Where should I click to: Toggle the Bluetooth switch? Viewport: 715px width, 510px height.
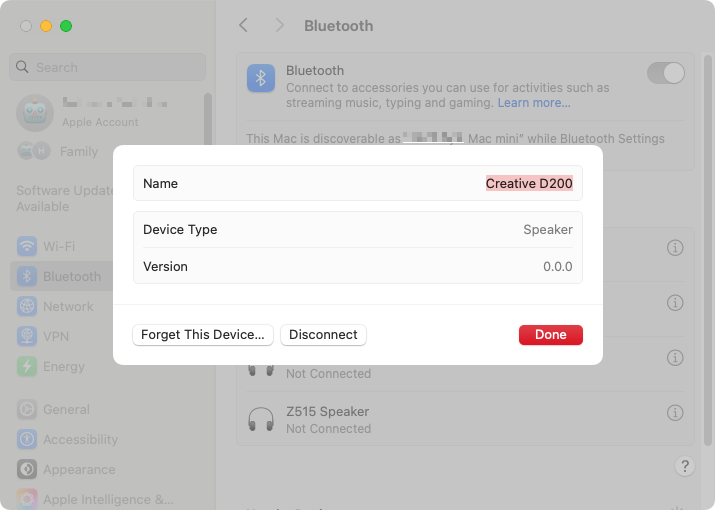(x=666, y=73)
